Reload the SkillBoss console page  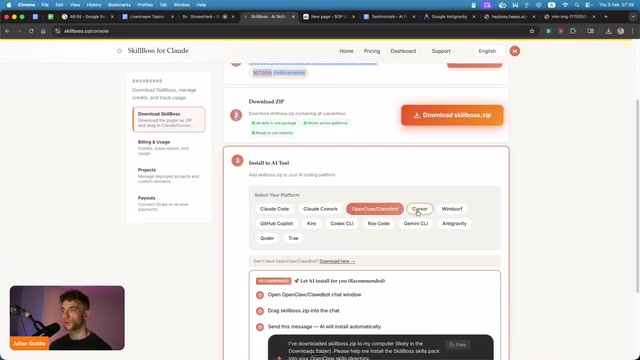(x=31, y=31)
